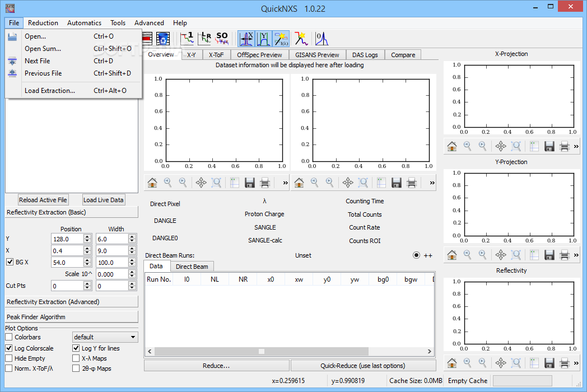Print the X-Projection plot

(x=564, y=146)
